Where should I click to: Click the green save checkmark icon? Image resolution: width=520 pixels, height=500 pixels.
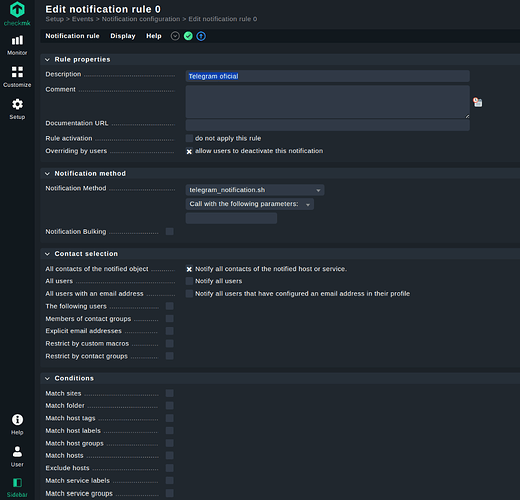tap(188, 36)
